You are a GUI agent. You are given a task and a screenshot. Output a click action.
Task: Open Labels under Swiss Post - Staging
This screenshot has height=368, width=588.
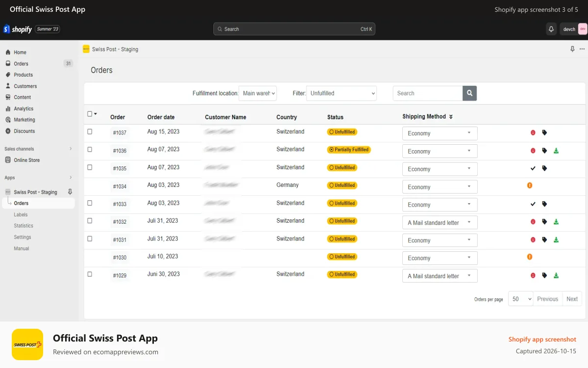[21, 215]
